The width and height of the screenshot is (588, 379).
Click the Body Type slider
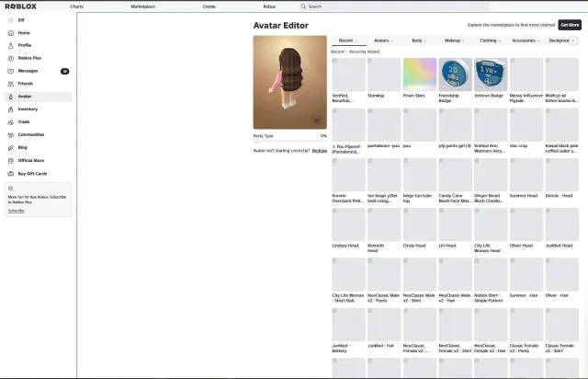tap(290, 142)
